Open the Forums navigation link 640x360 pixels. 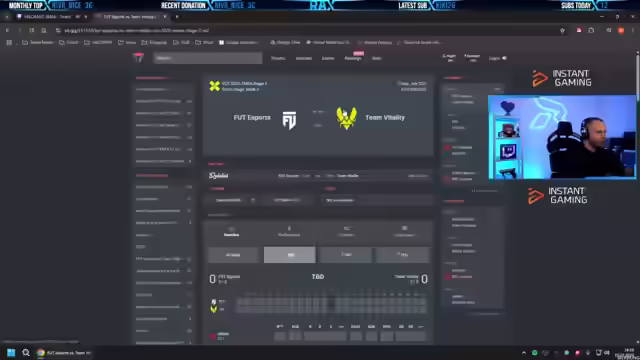[278, 58]
